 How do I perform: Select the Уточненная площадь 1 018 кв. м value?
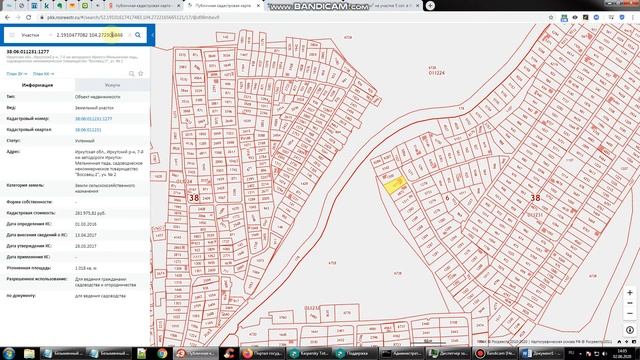pyautogui.click(x=86, y=268)
